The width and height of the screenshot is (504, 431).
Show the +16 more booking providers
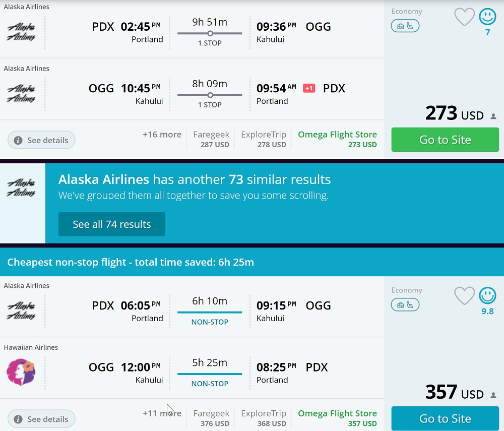162,135
